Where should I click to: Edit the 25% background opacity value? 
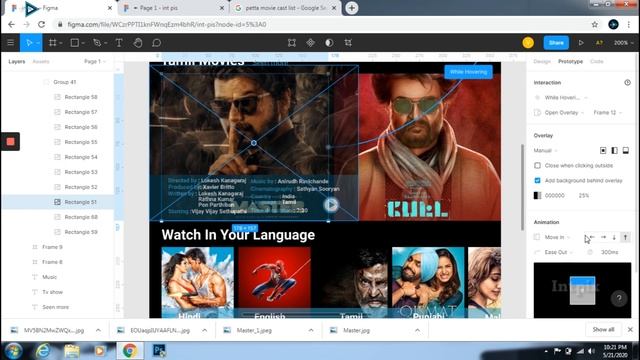(584, 196)
